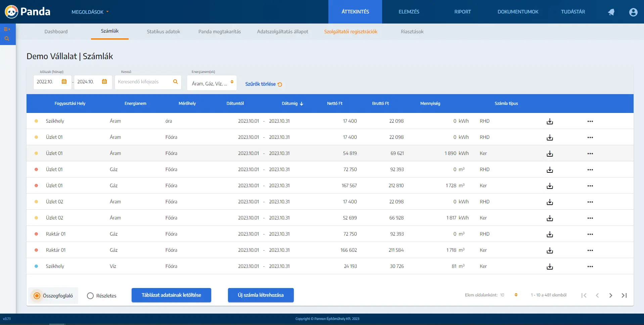Open the start date calendar icon

pos(64,82)
